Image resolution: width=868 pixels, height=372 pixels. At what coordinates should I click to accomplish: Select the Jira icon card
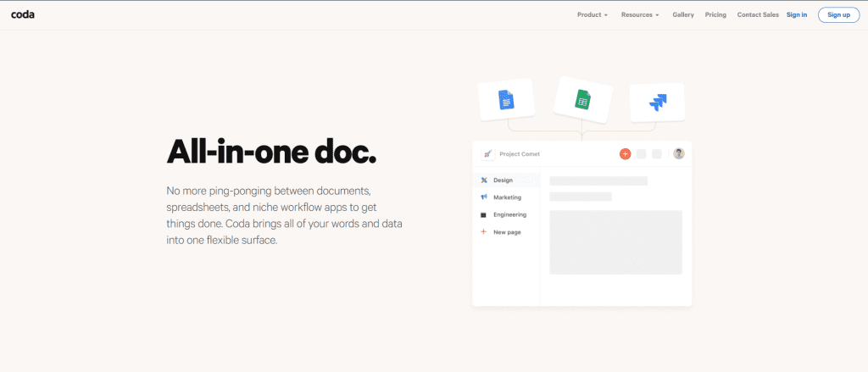658,103
